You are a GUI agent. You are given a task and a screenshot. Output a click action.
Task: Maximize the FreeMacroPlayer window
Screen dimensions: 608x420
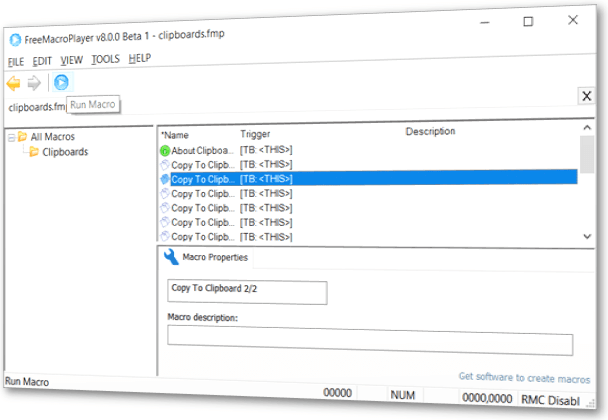pyautogui.click(x=528, y=21)
